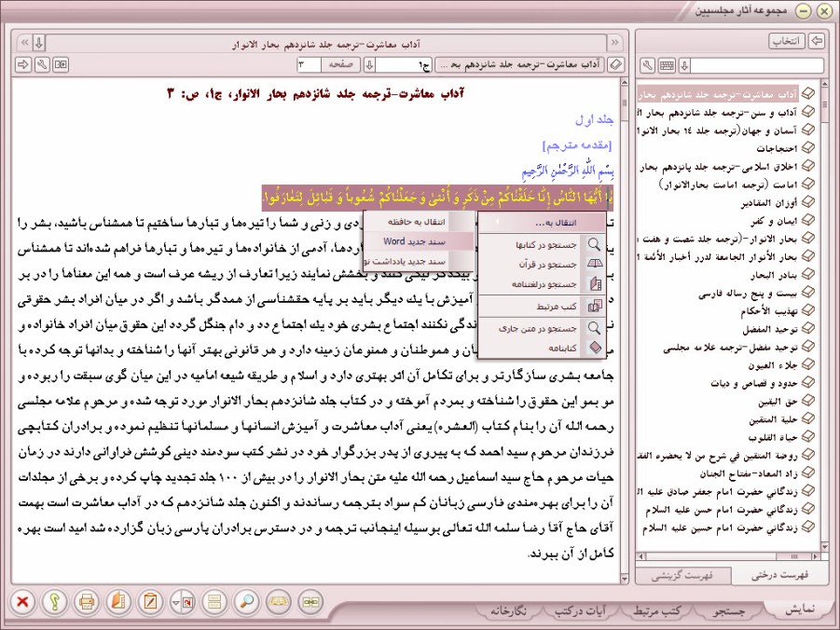Click the book tag icon beside title button
The image size is (840, 630).
tap(616, 64)
